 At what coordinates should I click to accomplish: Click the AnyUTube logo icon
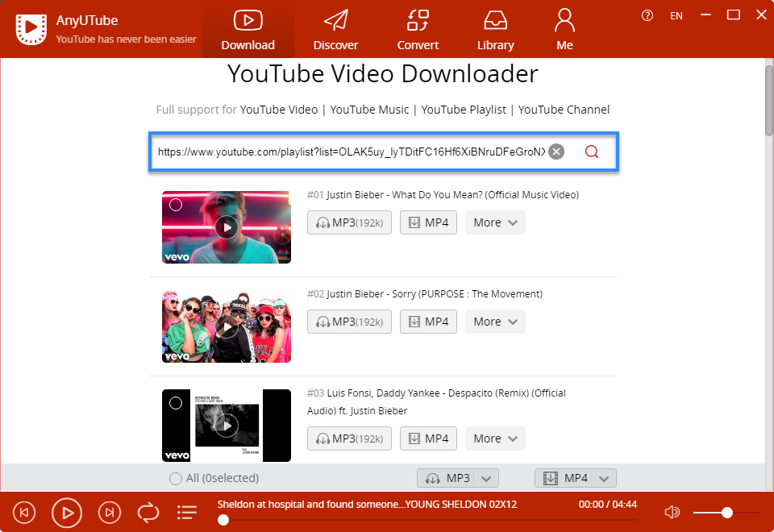[x=31, y=30]
